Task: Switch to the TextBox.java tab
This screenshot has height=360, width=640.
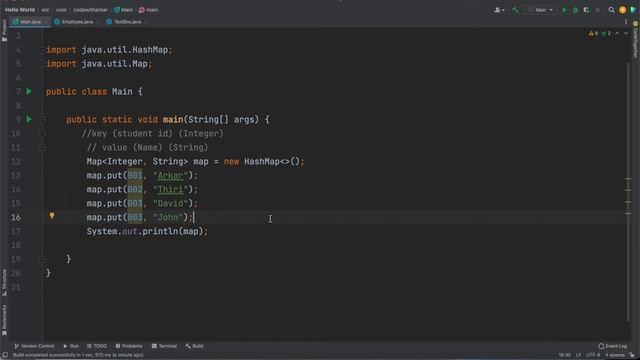Action: [127, 22]
